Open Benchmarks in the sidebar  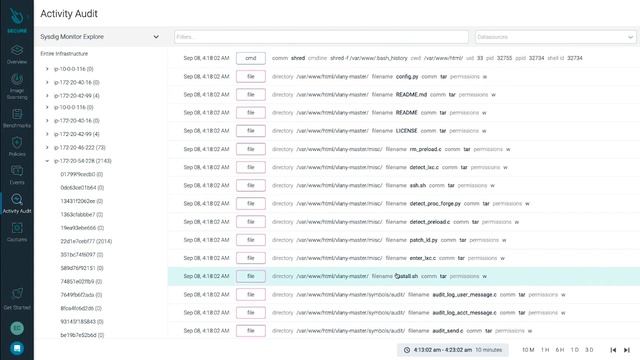(x=17, y=118)
